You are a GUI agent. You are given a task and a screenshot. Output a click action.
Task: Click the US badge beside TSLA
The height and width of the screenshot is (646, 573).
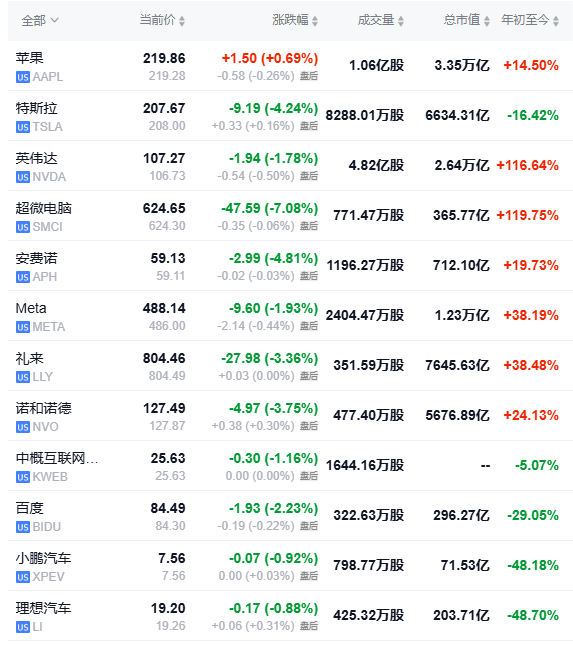point(23,127)
